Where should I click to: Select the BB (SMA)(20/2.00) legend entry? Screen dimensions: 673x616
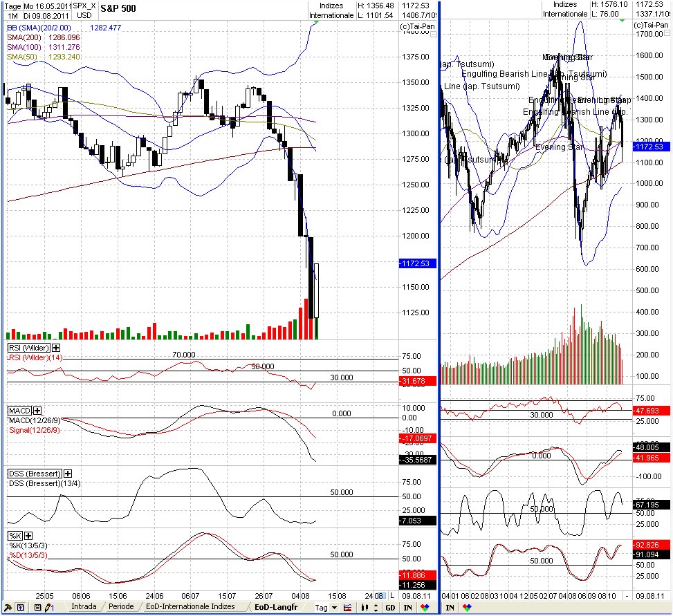click(x=39, y=28)
